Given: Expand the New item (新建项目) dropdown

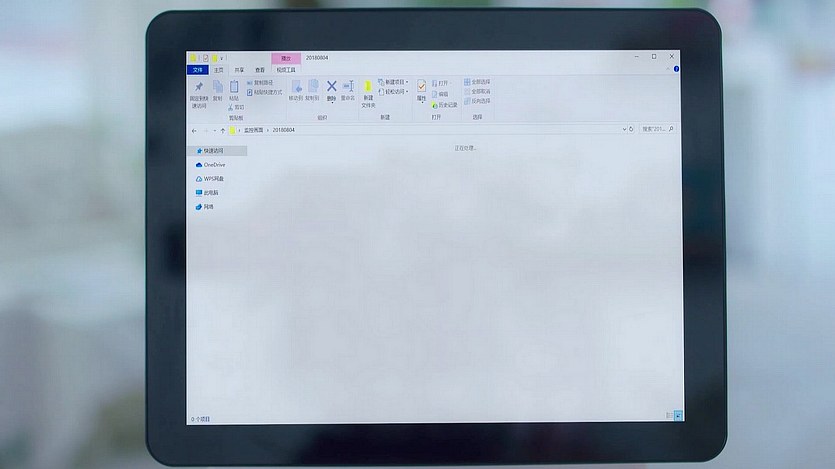Looking at the screenshot, I should (x=407, y=82).
